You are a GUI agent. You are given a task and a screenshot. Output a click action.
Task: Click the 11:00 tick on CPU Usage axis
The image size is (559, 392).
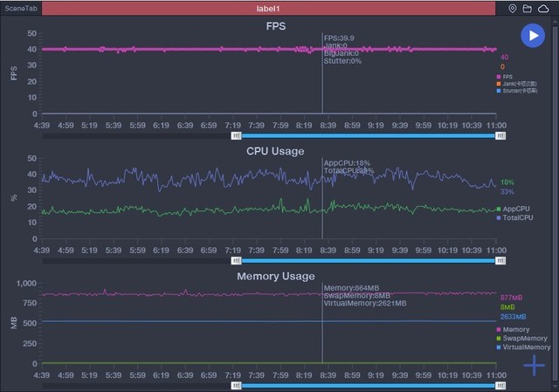(496, 251)
